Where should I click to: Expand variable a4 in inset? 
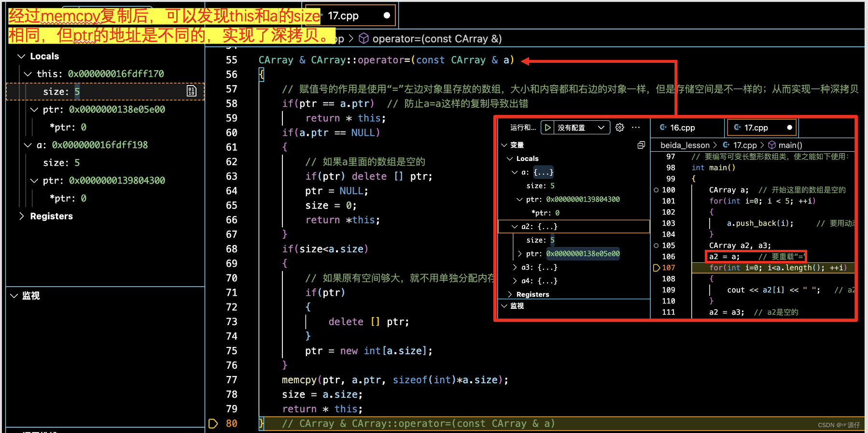[515, 281]
